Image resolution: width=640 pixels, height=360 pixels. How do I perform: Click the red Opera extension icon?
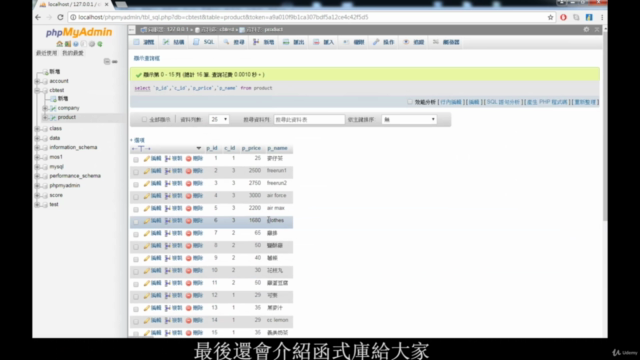point(563,17)
